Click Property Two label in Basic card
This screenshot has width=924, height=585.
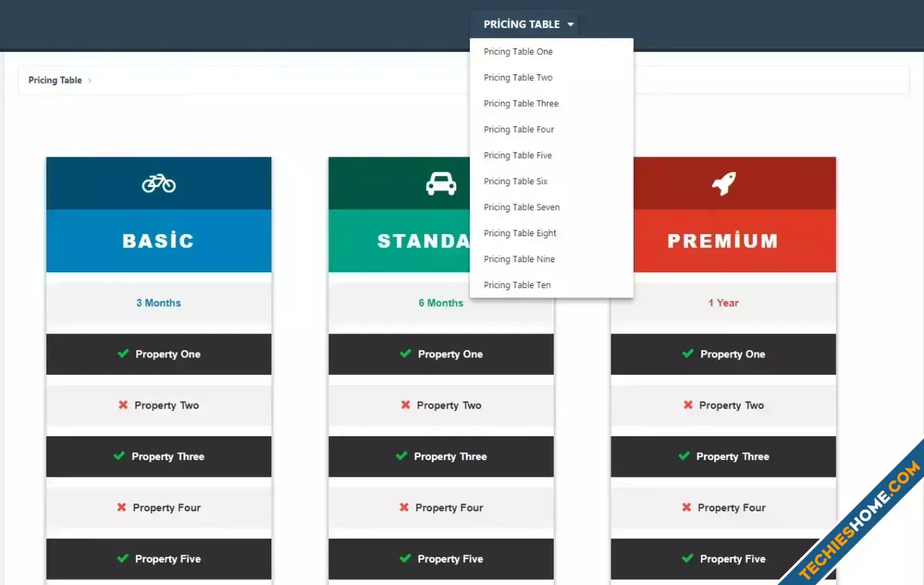[167, 405]
